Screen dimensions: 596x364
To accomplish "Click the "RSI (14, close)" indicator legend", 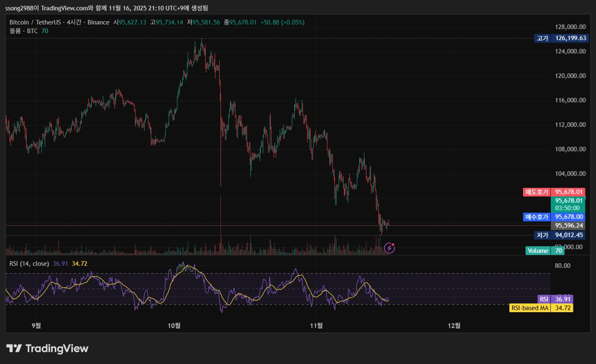I will coord(29,264).
